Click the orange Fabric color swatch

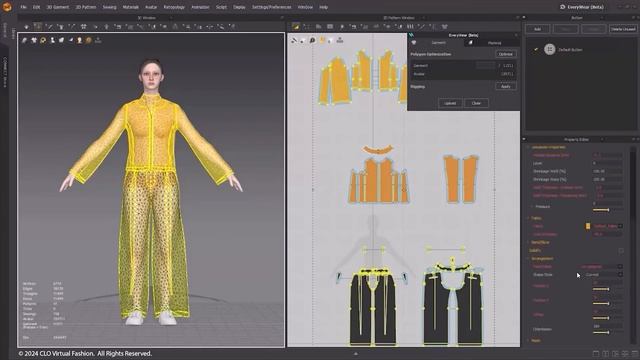[x=588, y=226]
